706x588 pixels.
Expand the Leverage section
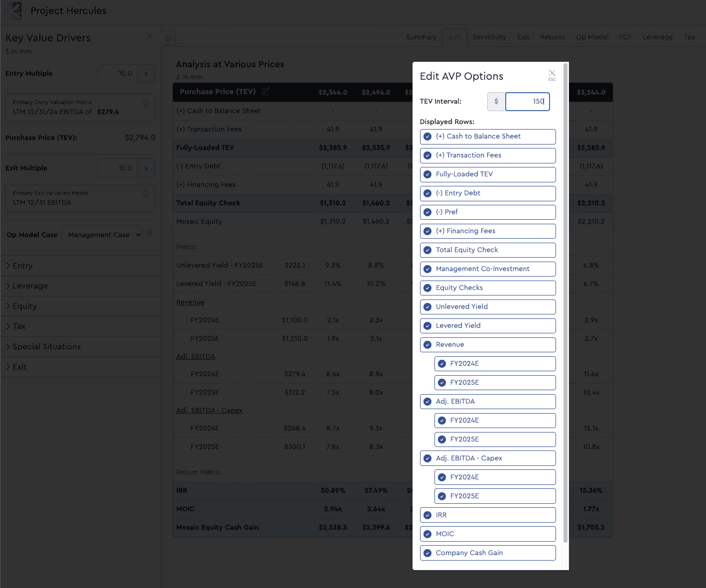pyautogui.click(x=30, y=286)
